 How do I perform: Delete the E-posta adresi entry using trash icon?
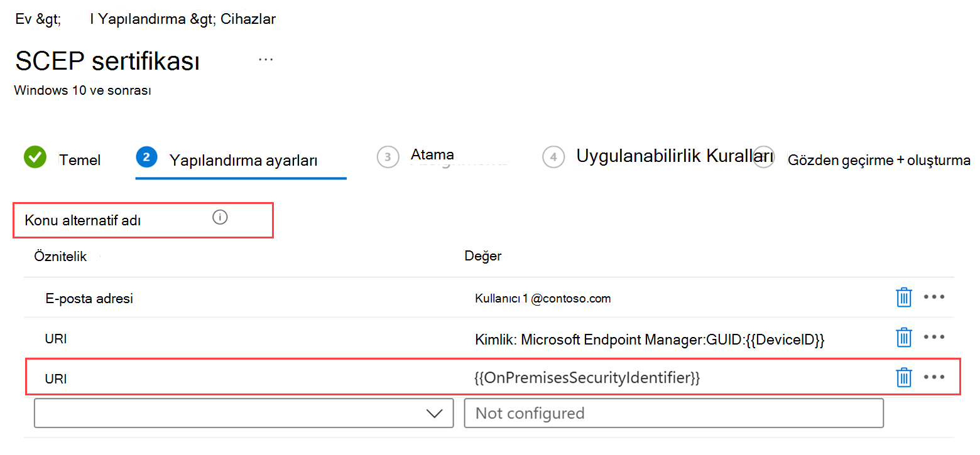903,297
